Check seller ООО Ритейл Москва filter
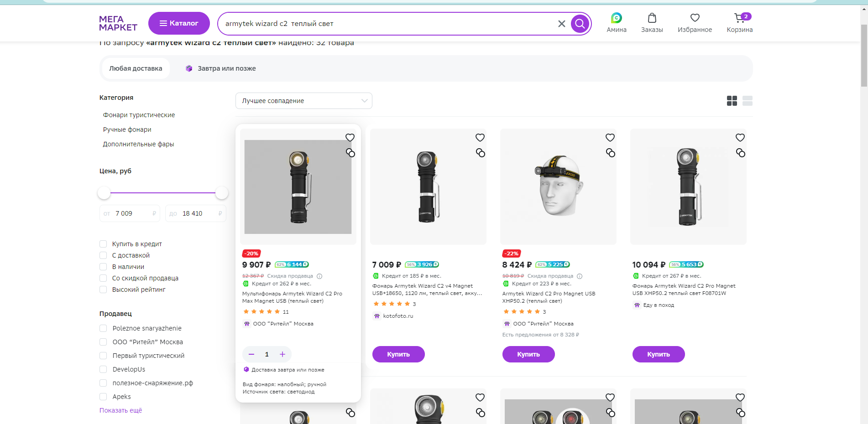868x424 pixels. click(103, 342)
